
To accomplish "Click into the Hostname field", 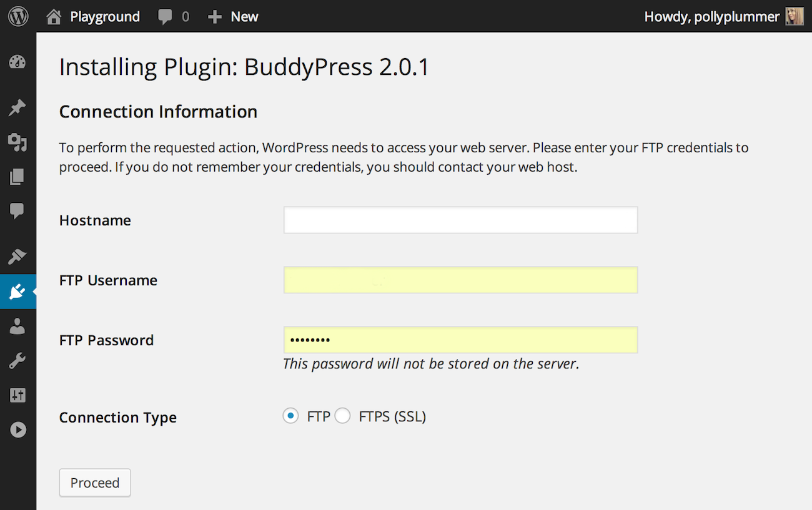I will coord(460,220).
